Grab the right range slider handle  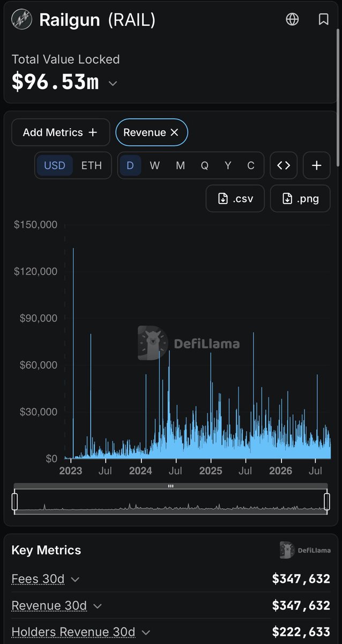(x=326, y=502)
